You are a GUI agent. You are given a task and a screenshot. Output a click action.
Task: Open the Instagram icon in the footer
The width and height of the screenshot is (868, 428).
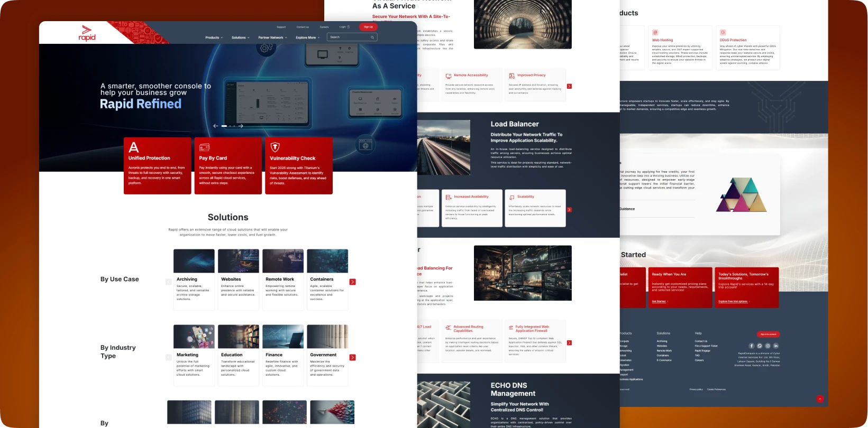(x=768, y=346)
